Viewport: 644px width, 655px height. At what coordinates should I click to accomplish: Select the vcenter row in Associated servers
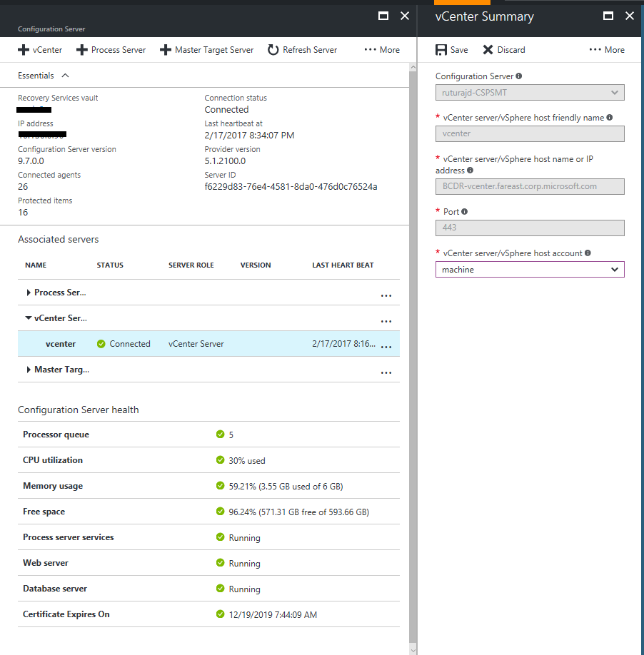pos(61,344)
